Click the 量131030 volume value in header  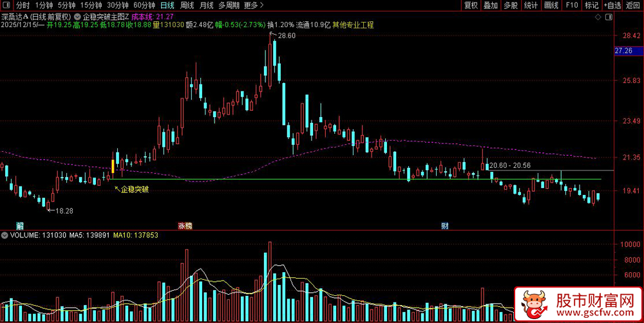(168, 25)
